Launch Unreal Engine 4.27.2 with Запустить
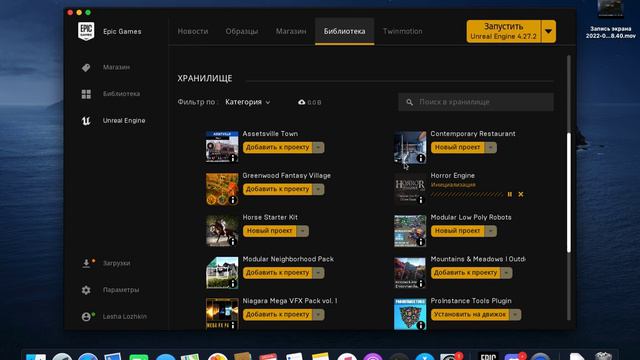 [x=504, y=31]
